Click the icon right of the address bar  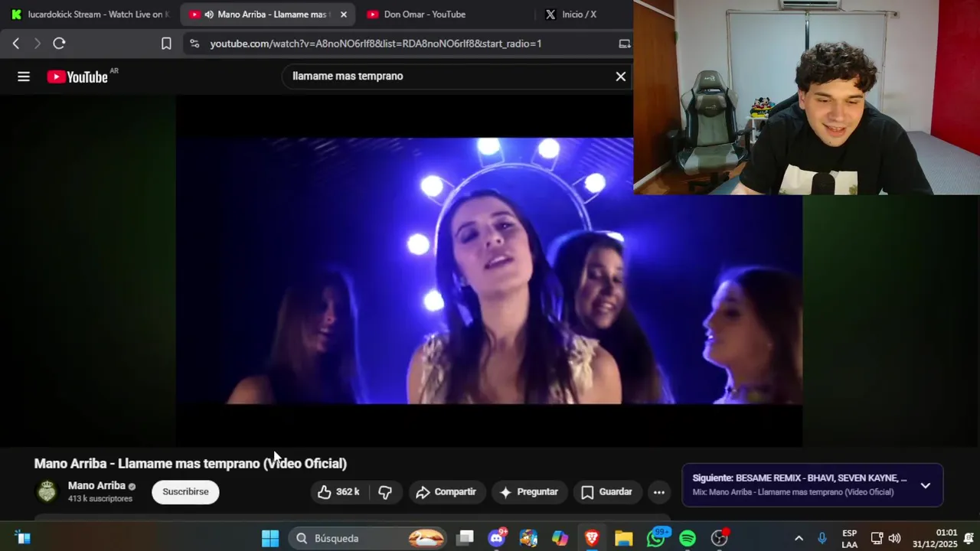(625, 44)
